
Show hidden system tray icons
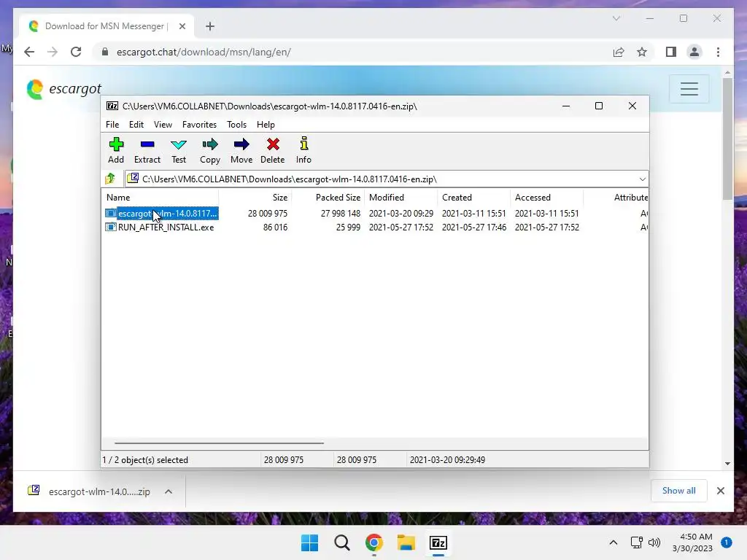[613, 542]
